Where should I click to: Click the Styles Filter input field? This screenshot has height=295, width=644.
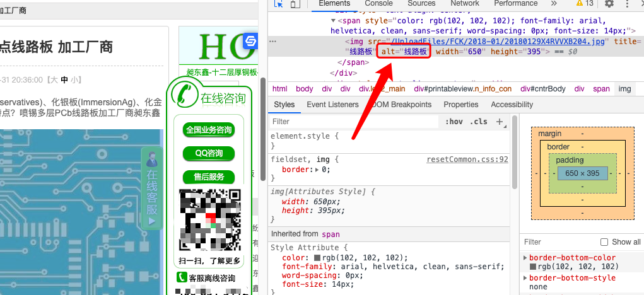(353, 122)
